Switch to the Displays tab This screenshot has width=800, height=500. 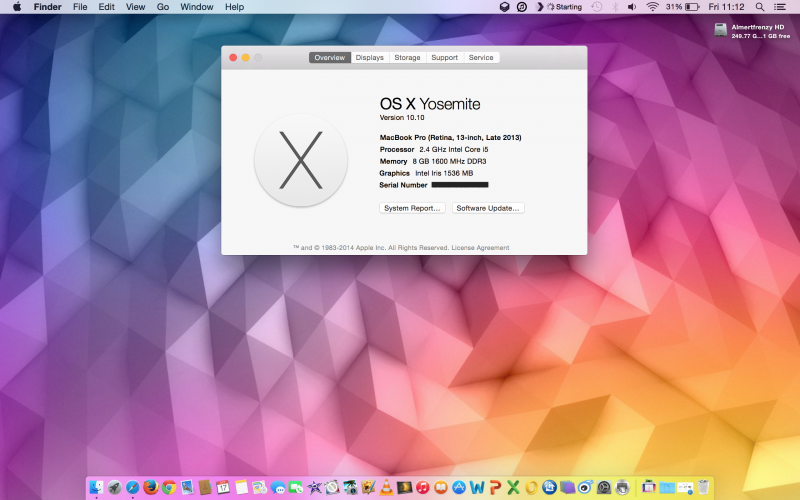tap(369, 58)
